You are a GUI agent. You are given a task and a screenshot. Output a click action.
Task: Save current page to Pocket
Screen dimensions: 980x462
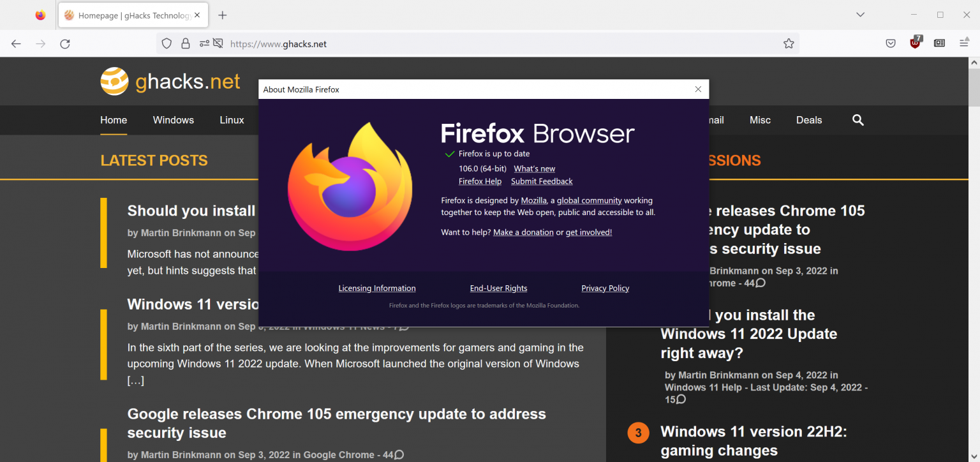(891, 43)
